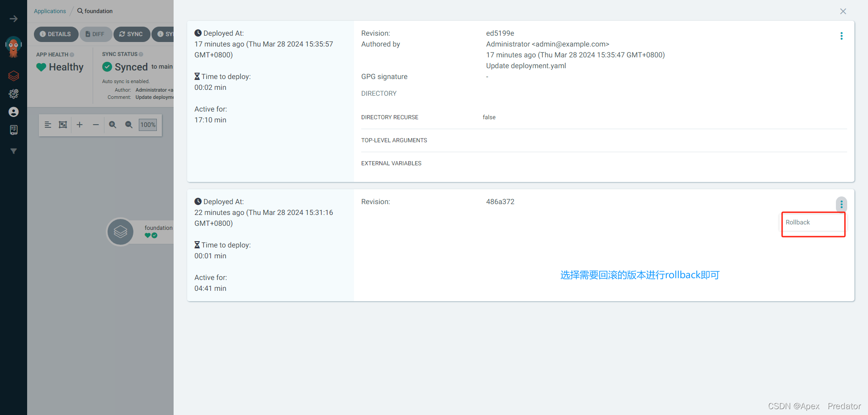Click the Administrator <admin@example.com> author text

click(547, 44)
